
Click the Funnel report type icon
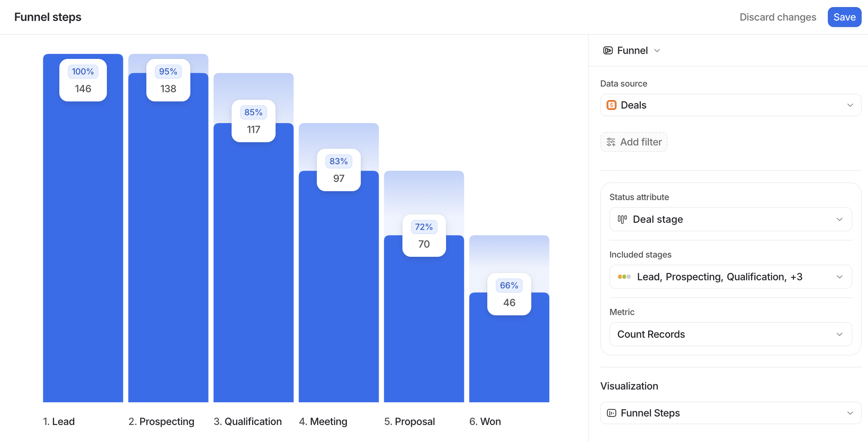[x=608, y=51]
